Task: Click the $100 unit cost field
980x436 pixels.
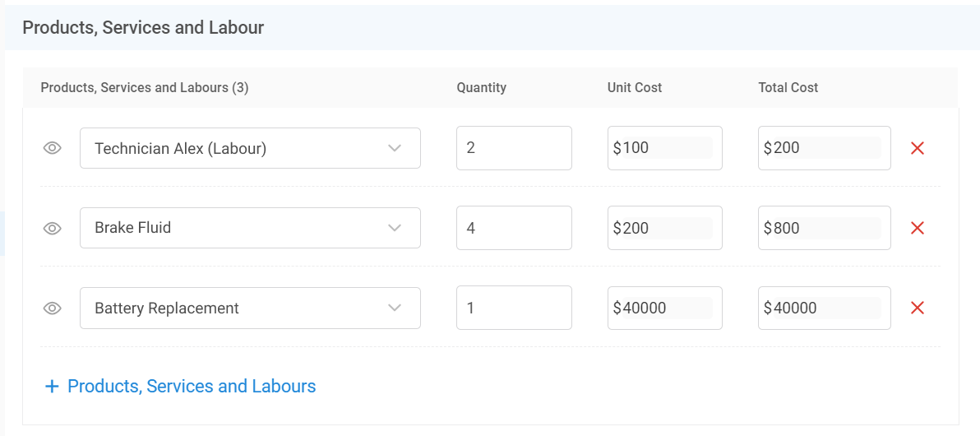Action: tap(664, 148)
